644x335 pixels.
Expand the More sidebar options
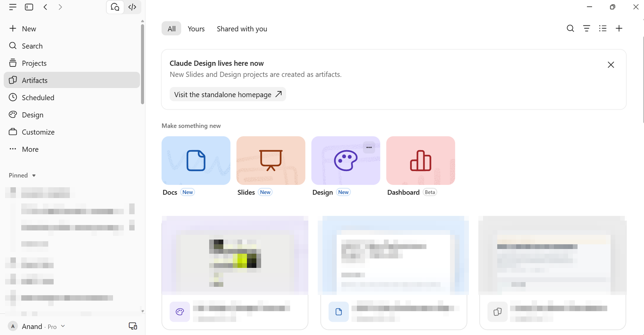(72, 149)
